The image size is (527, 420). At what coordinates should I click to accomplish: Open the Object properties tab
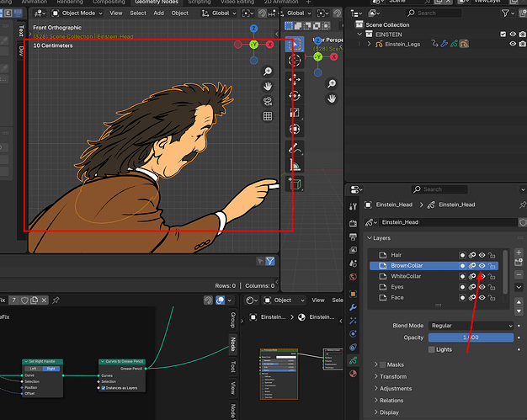(x=353, y=294)
